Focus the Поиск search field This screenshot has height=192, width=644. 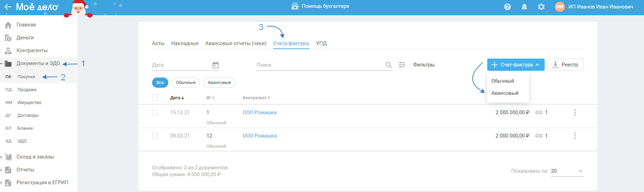coord(319,65)
